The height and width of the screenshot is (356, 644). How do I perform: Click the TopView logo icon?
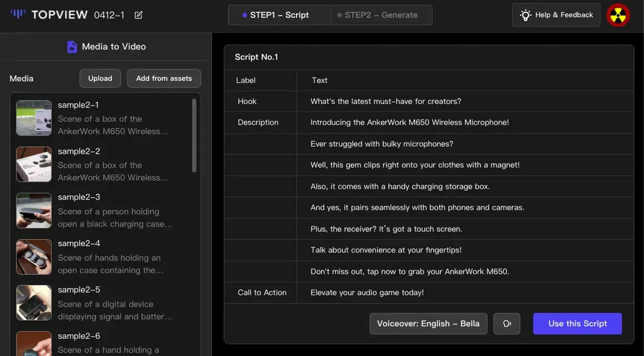pyautogui.click(x=18, y=14)
